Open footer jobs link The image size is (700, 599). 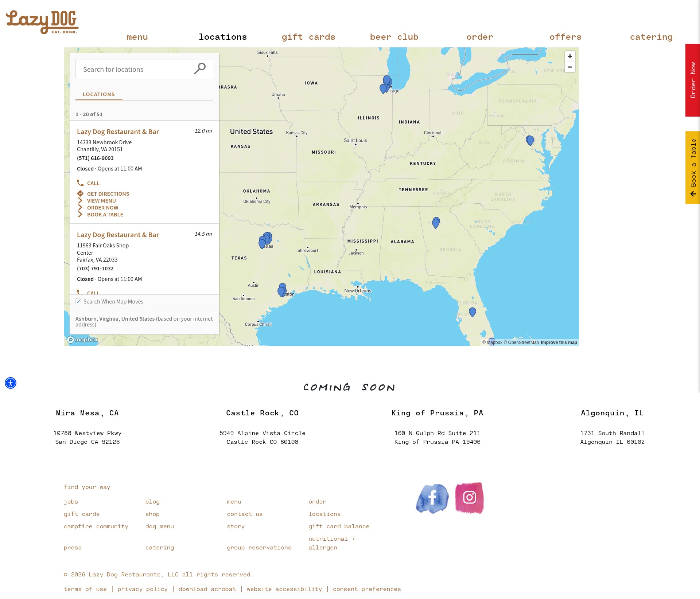71,502
